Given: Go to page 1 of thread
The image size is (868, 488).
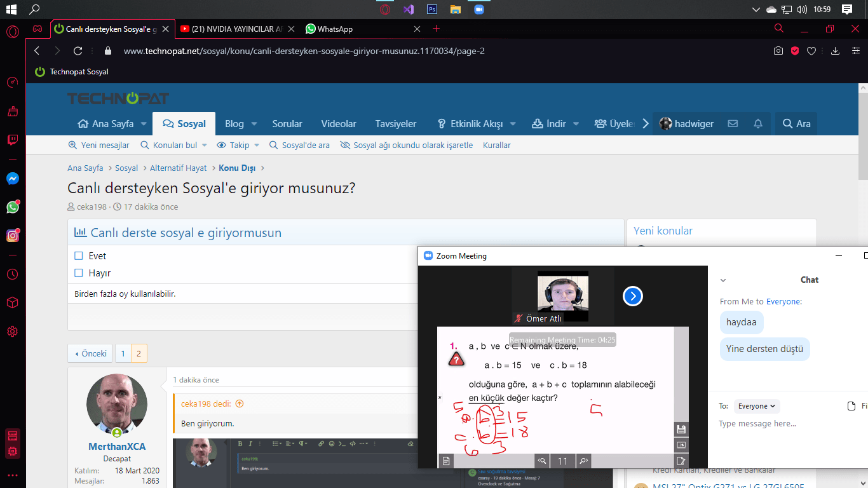Looking at the screenshot, I should click(x=123, y=353).
